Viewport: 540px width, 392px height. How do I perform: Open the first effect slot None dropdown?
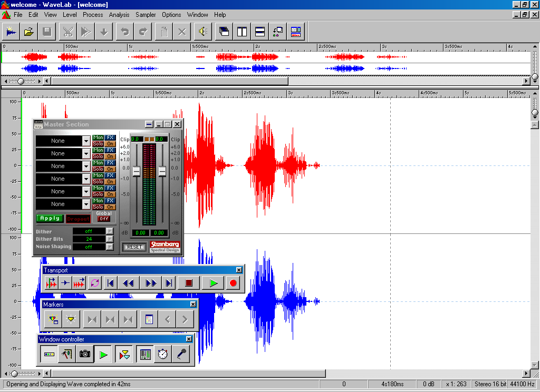tap(86, 141)
